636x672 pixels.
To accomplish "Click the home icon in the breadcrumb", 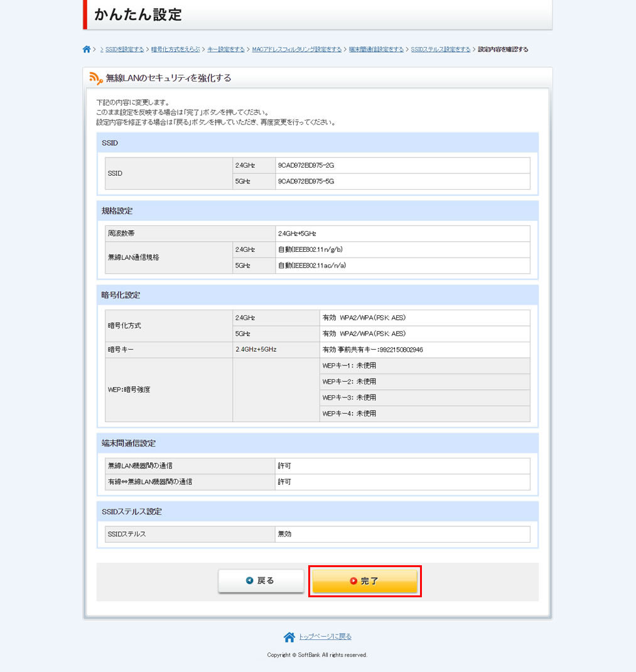I will pyautogui.click(x=87, y=50).
